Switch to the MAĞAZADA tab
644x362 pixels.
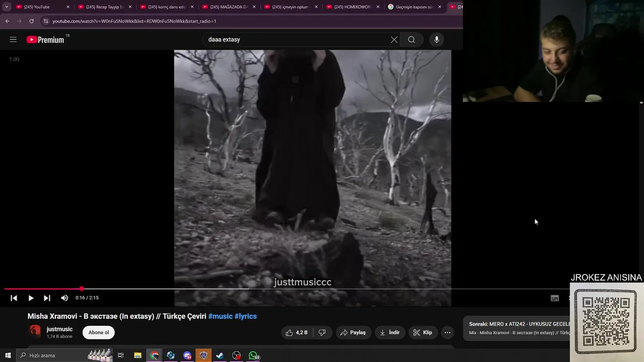click(228, 7)
